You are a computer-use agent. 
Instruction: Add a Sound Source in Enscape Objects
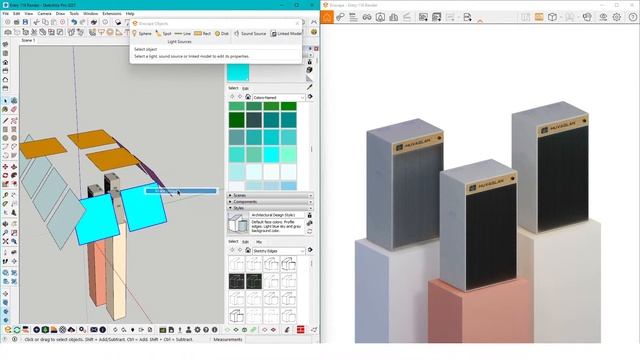250,33
